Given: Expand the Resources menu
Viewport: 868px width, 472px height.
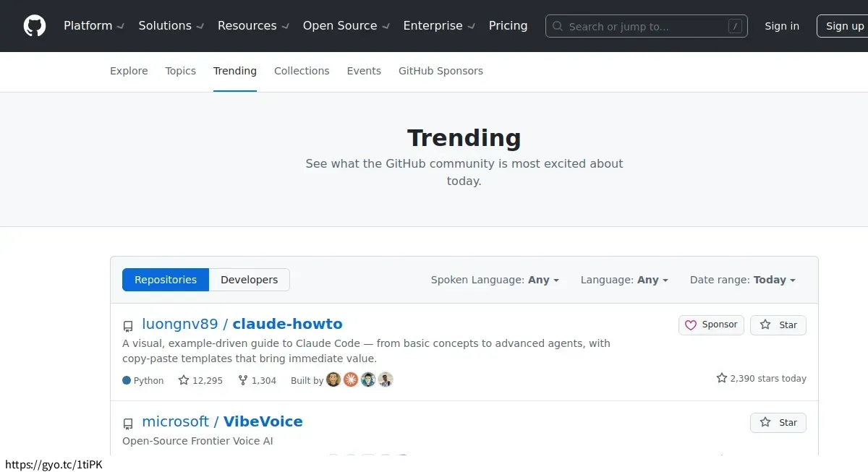Looking at the screenshot, I should point(253,26).
